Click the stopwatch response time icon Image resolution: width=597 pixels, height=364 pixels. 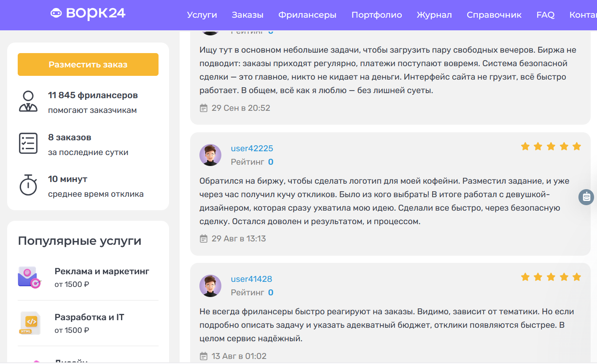[x=28, y=185]
